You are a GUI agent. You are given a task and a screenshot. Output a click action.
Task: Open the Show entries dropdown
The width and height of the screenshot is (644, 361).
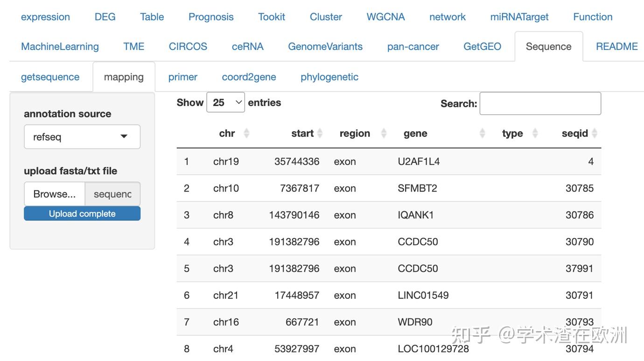(226, 102)
